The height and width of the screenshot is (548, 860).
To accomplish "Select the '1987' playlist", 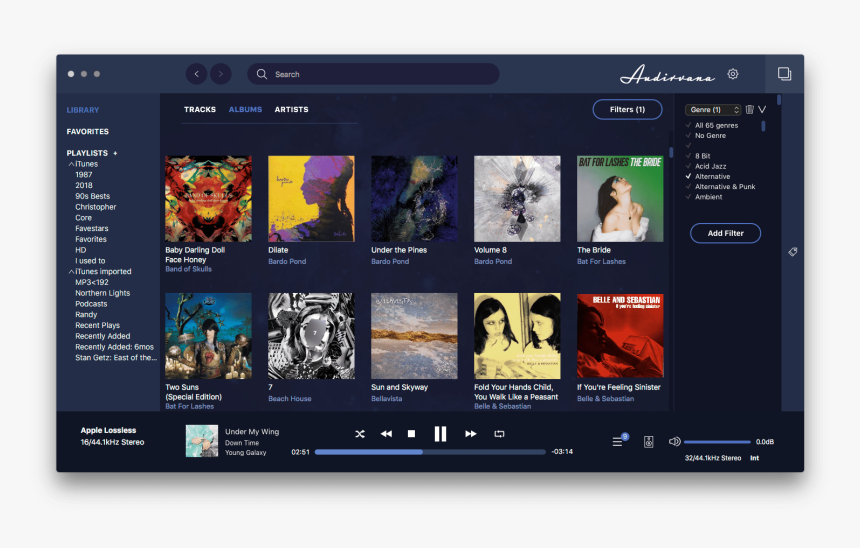I will point(84,175).
